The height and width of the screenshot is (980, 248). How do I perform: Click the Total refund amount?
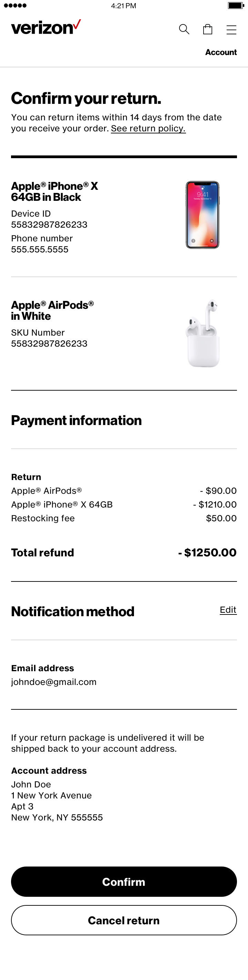tap(207, 552)
